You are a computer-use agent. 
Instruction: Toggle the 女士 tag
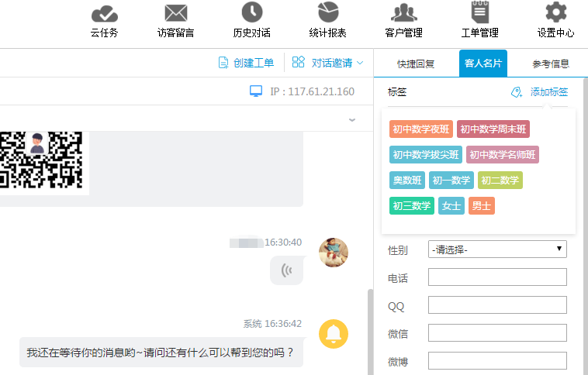click(x=451, y=206)
